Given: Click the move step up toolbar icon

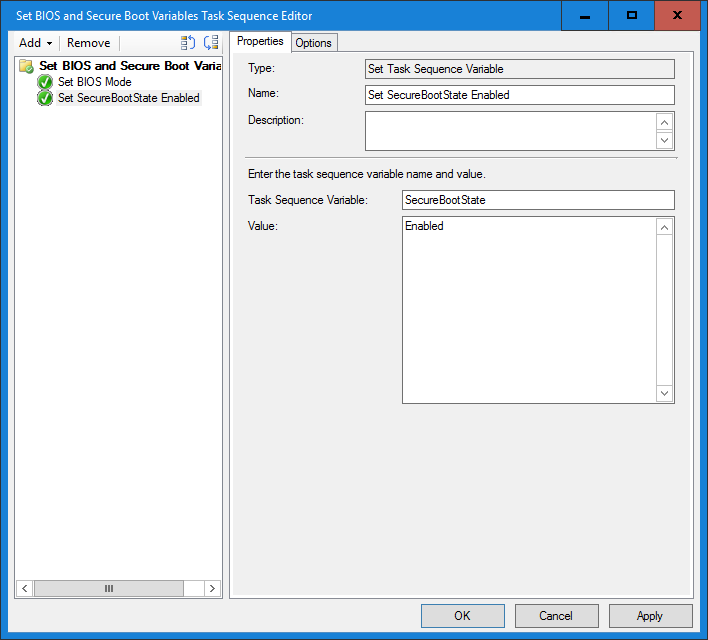Looking at the screenshot, I should (188, 43).
